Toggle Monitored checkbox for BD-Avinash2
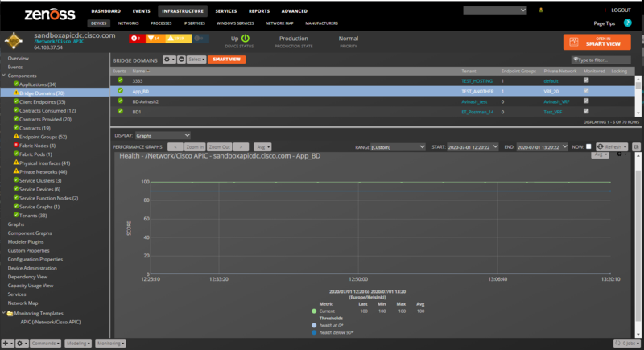This screenshot has height=350, width=644. tap(586, 101)
